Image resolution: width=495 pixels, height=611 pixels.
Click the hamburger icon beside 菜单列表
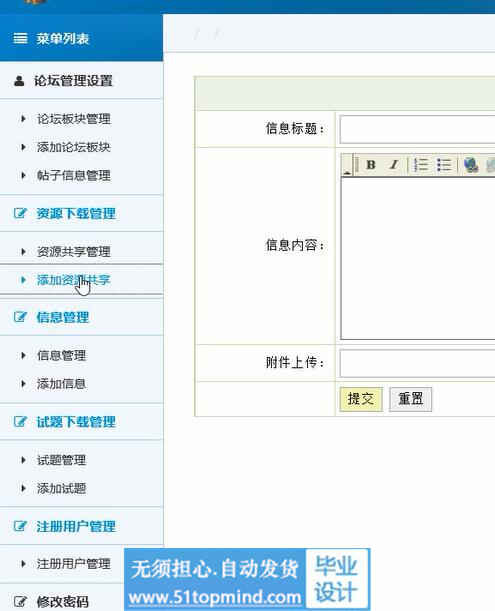coord(20,38)
